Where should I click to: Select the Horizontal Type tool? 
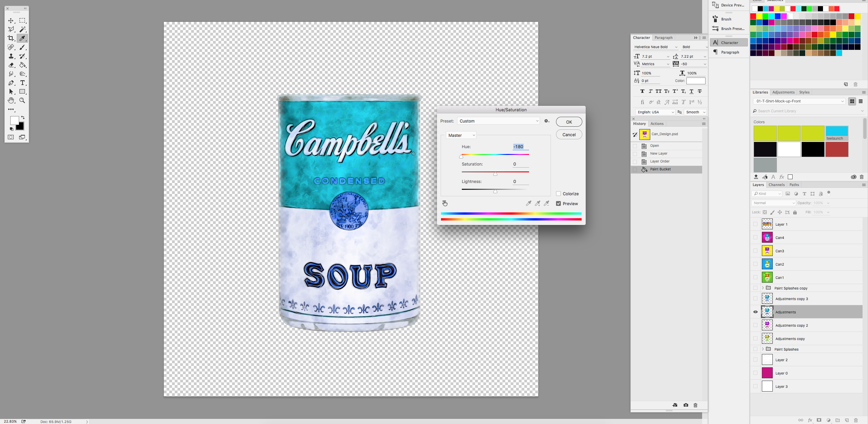(x=23, y=83)
